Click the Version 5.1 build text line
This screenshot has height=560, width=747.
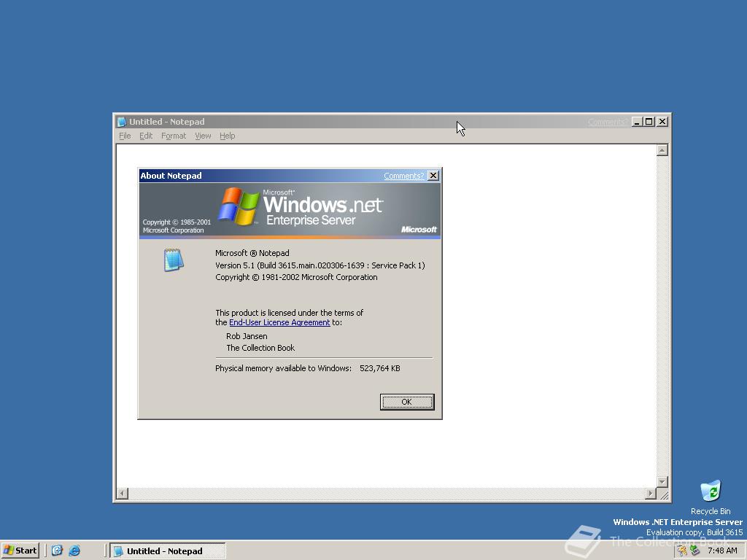click(x=320, y=265)
